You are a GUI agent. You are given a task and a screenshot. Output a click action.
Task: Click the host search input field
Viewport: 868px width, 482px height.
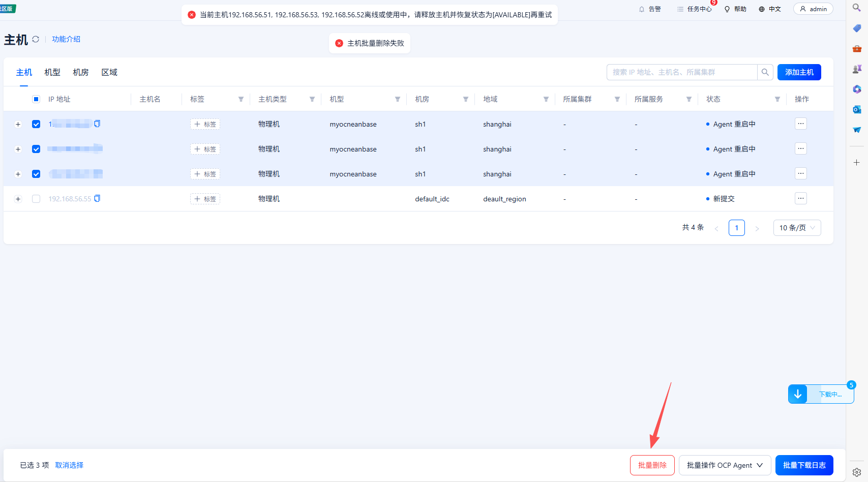coord(681,72)
